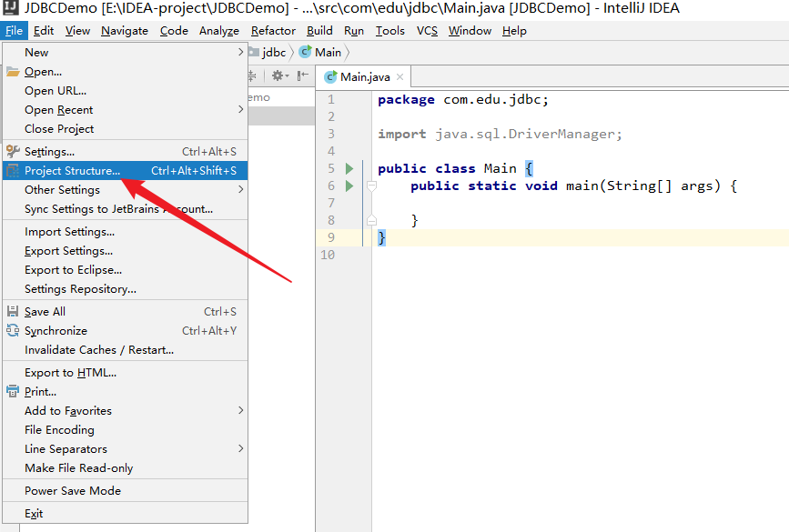Click the import java.sql.DriverManager line
The height and width of the screenshot is (532, 789).
tap(500, 135)
